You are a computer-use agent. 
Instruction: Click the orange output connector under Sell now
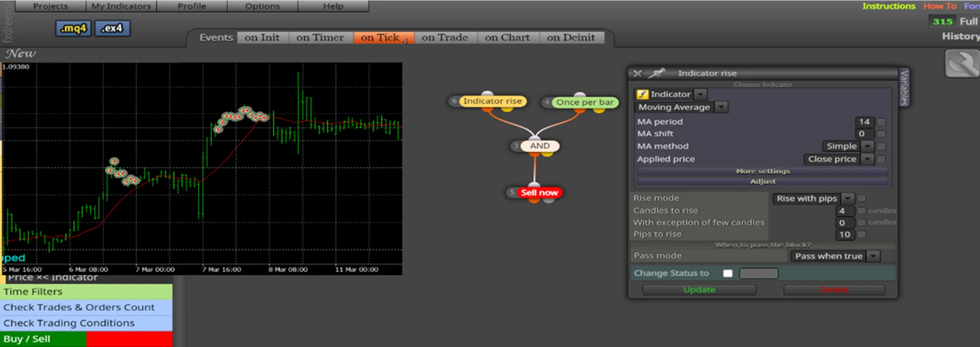tap(535, 200)
